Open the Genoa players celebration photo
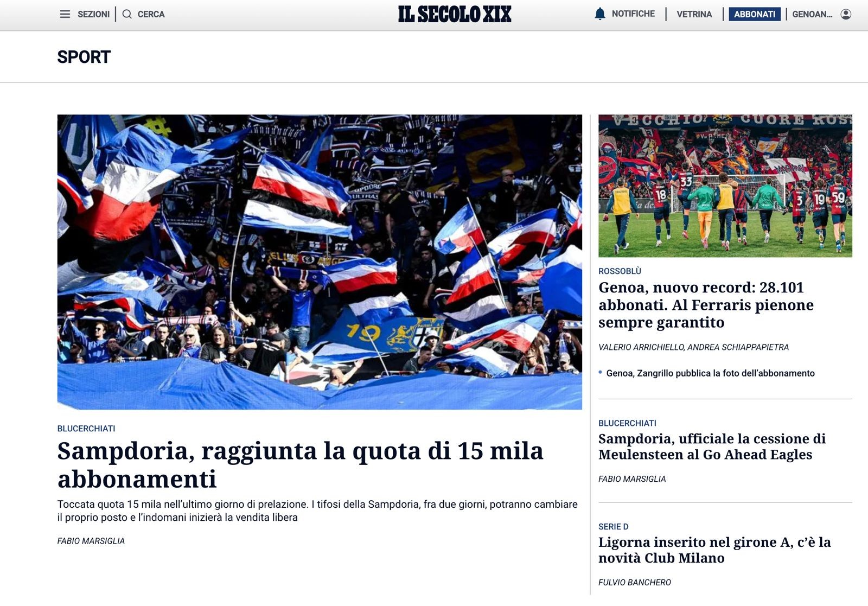This screenshot has width=868, height=606. click(x=725, y=186)
